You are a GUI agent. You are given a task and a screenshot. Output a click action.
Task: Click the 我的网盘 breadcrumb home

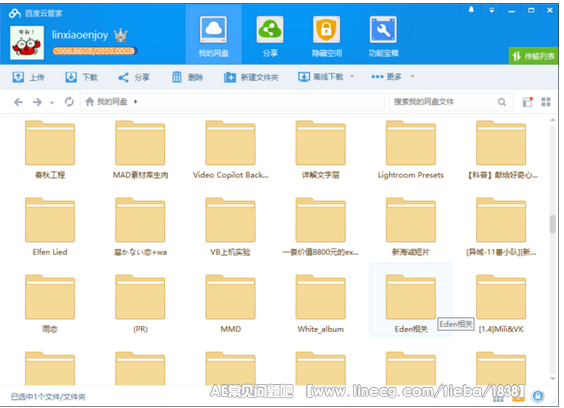106,102
